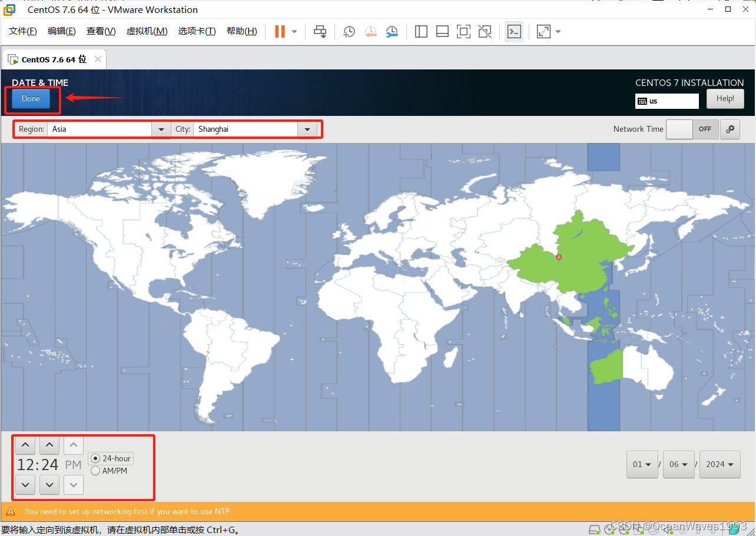This screenshot has width=756, height=536.
Task: Toggle the thumbnail bar icon
Action: pyautogui.click(x=442, y=31)
